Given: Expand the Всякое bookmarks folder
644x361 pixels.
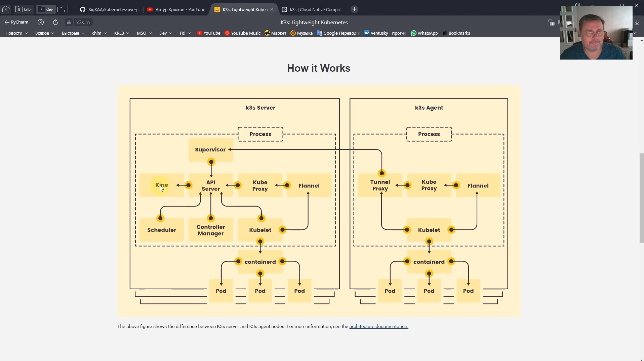Looking at the screenshot, I should (45, 33).
